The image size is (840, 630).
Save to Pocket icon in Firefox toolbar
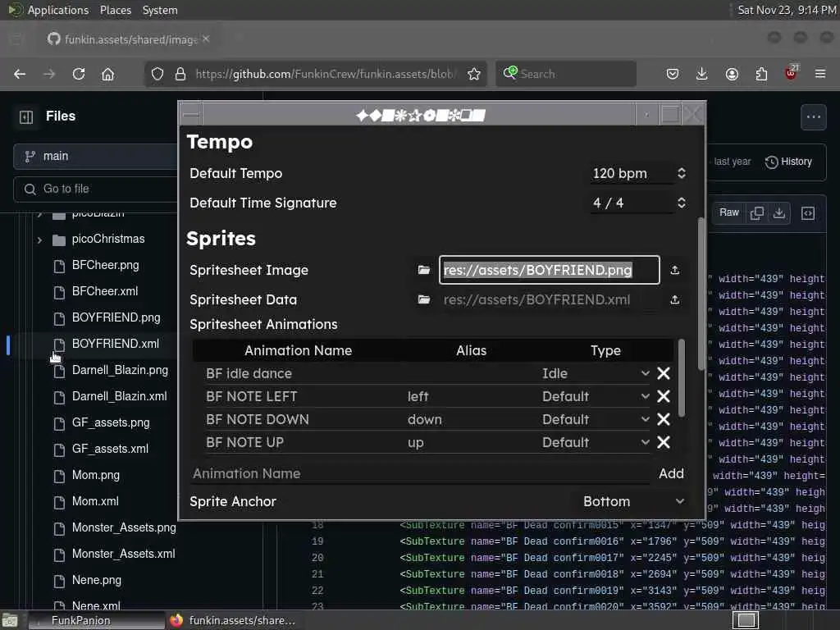[x=673, y=74]
